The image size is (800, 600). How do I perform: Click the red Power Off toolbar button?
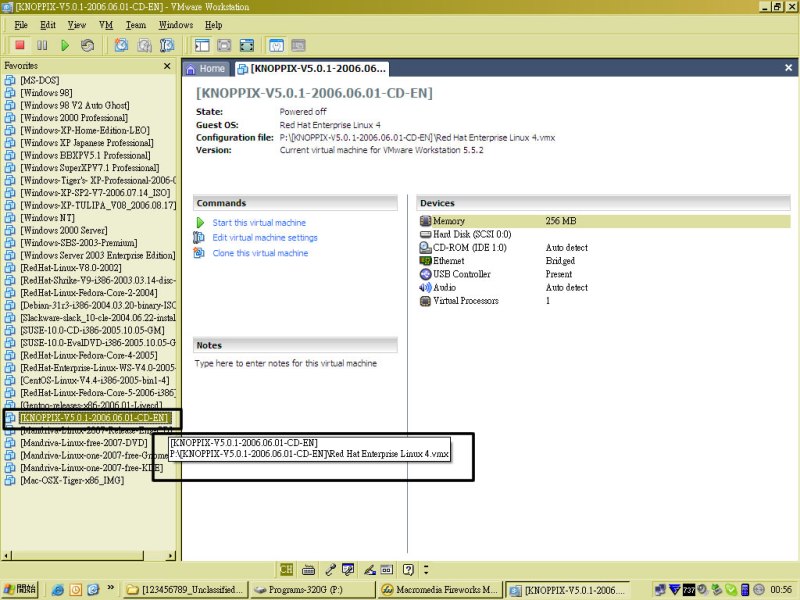20,45
